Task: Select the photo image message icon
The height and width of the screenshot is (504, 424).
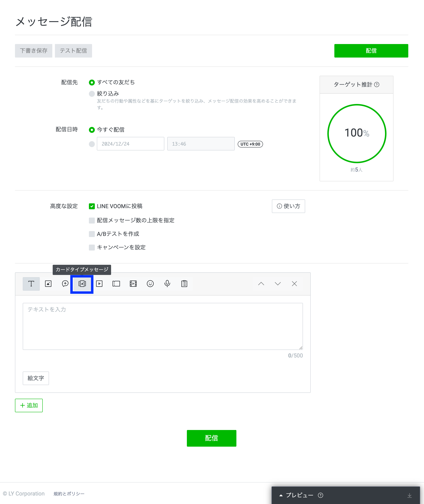Action: click(48, 284)
